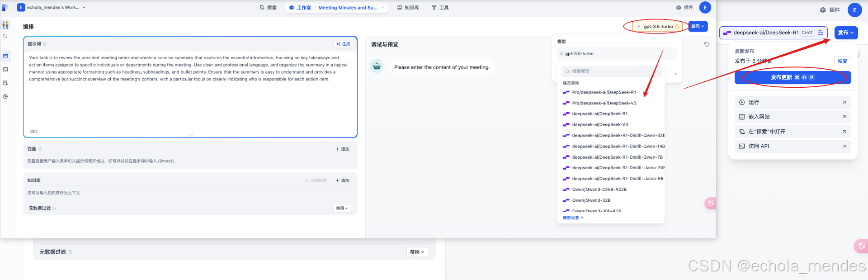Click the chatbot avatar in the preview
This screenshot has height=280, width=868.
pyautogui.click(x=377, y=66)
